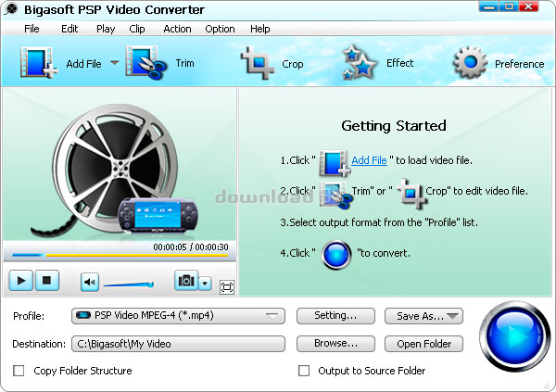Open the Profile format dropdown
556x392 pixels.
coord(178,316)
